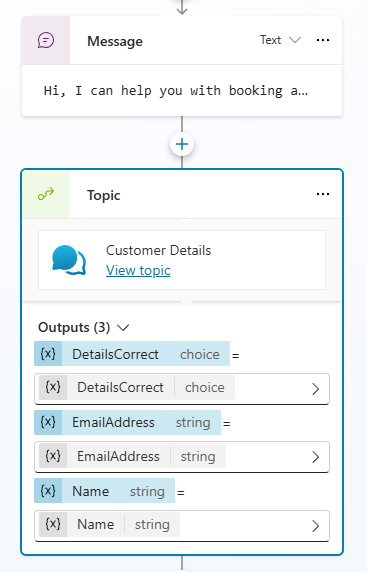Click the grey DetailsCorrect choice assignment field

pyautogui.click(x=182, y=389)
